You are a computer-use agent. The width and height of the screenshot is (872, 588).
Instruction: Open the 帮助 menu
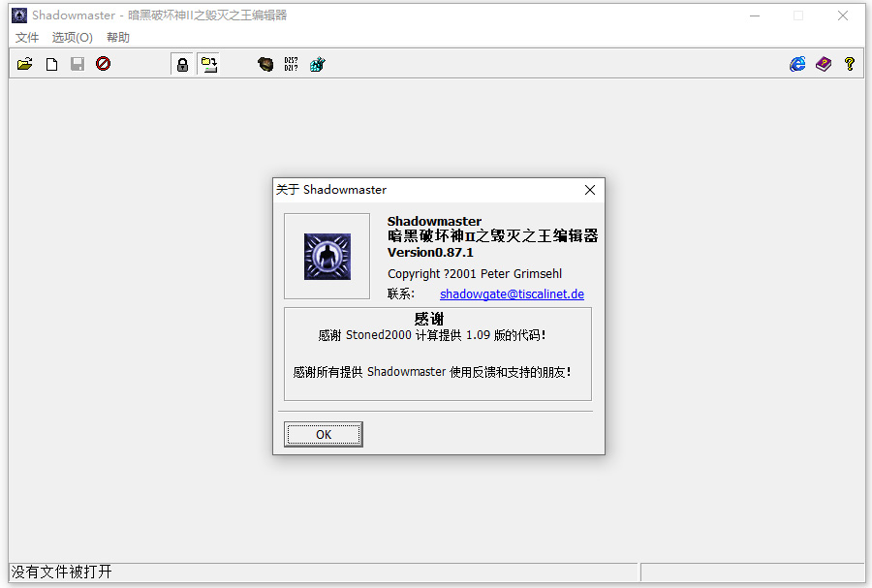[118, 37]
